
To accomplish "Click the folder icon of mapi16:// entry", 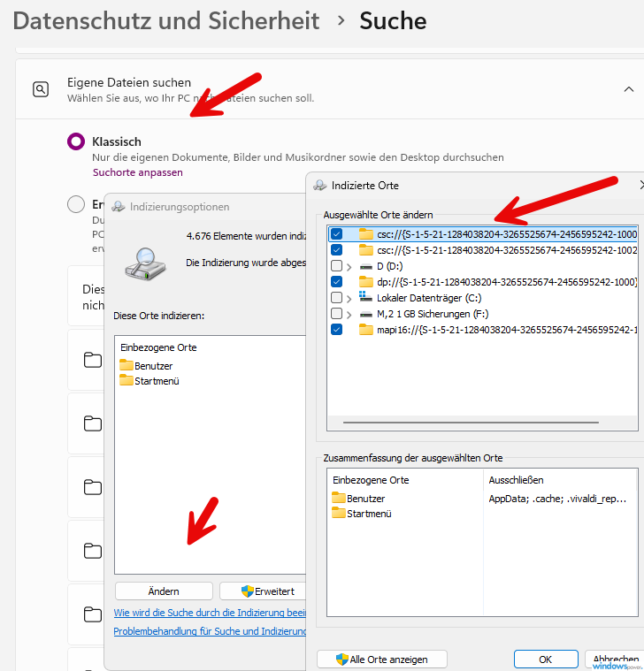I will click(x=365, y=329).
